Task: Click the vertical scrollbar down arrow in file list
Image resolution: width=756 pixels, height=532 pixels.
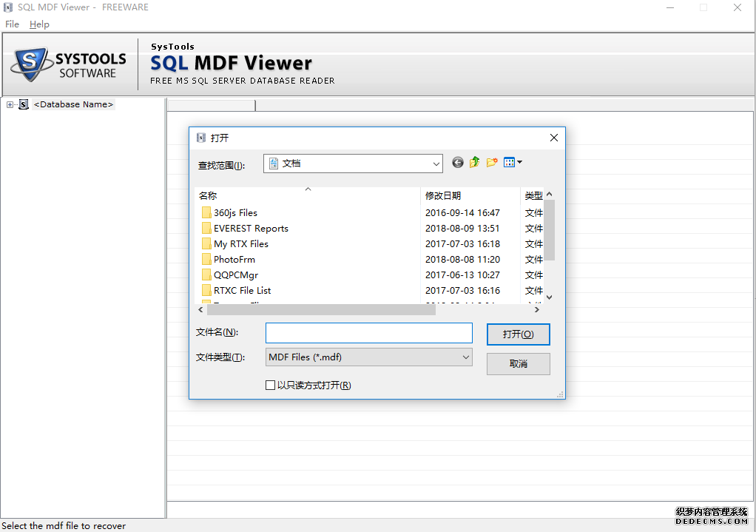Action: pos(549,297)
